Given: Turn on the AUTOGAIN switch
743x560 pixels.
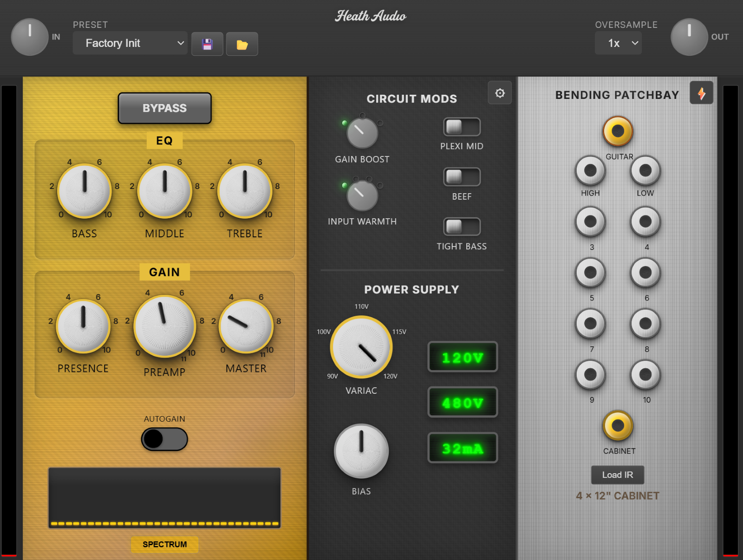Looking at the screenshot, I should [x=164, y=439].
